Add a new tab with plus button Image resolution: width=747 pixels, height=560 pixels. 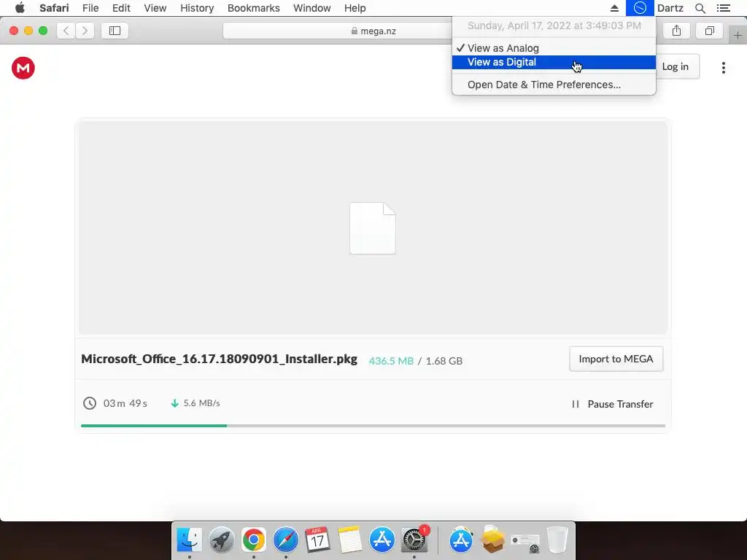[x=738, y=35]
